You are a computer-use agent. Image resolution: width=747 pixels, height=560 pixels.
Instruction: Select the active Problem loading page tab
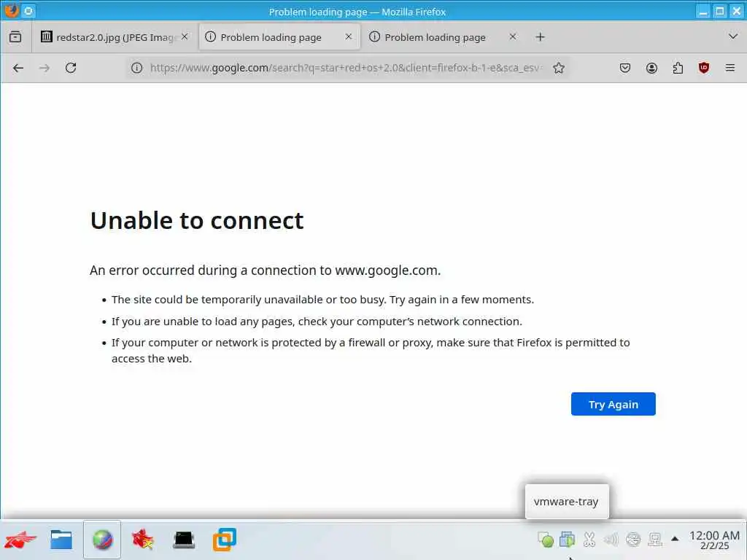pyautogui.click(x=279, y=36)
